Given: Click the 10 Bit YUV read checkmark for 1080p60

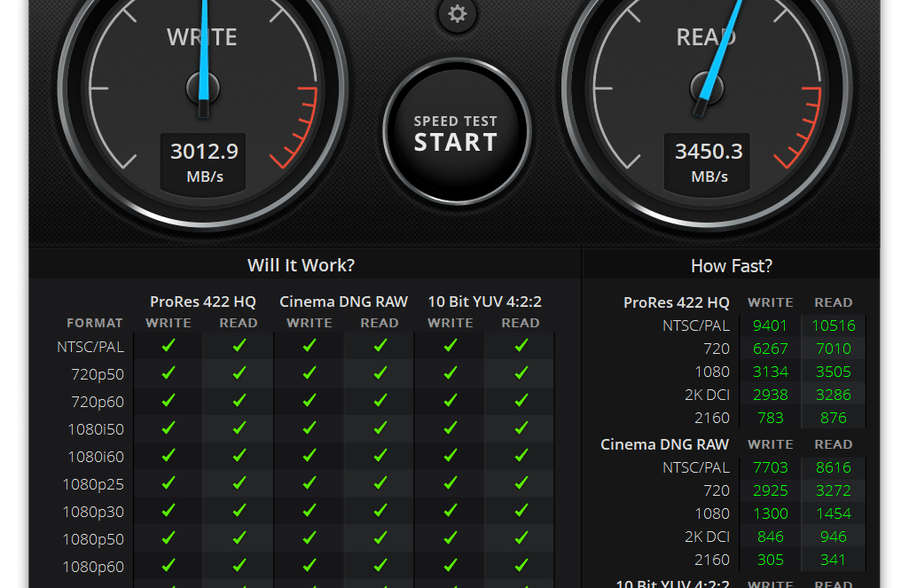Looking at the screenshot, I should [x=521, y=566].
